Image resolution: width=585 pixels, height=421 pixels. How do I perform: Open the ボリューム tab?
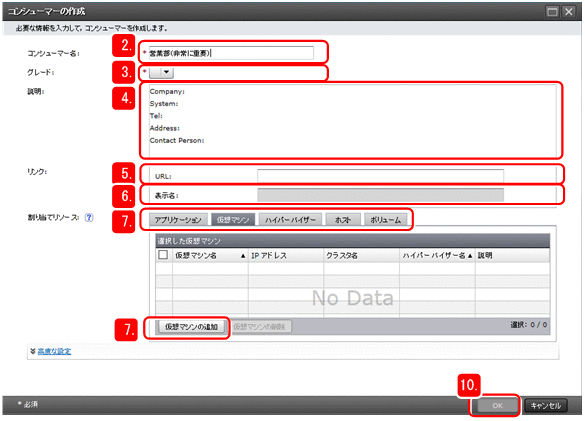(x=385, y=220)
